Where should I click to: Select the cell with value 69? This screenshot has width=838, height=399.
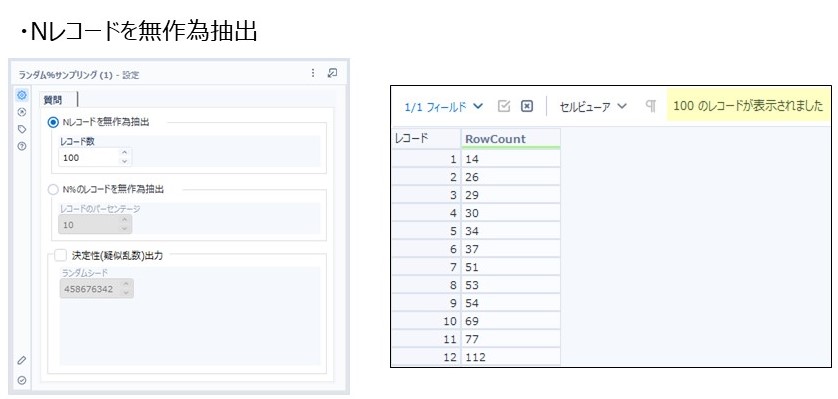pos(510,322)
